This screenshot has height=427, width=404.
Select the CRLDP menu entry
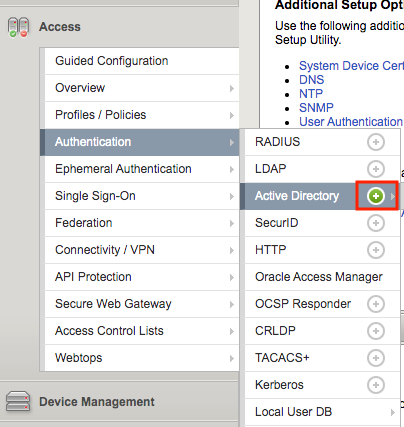pos(322,331)
